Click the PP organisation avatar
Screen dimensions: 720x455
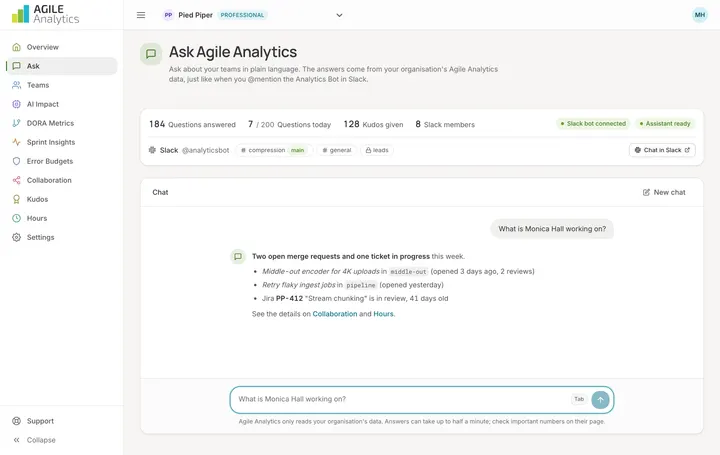pyautogui.click(x=169, y=15)
